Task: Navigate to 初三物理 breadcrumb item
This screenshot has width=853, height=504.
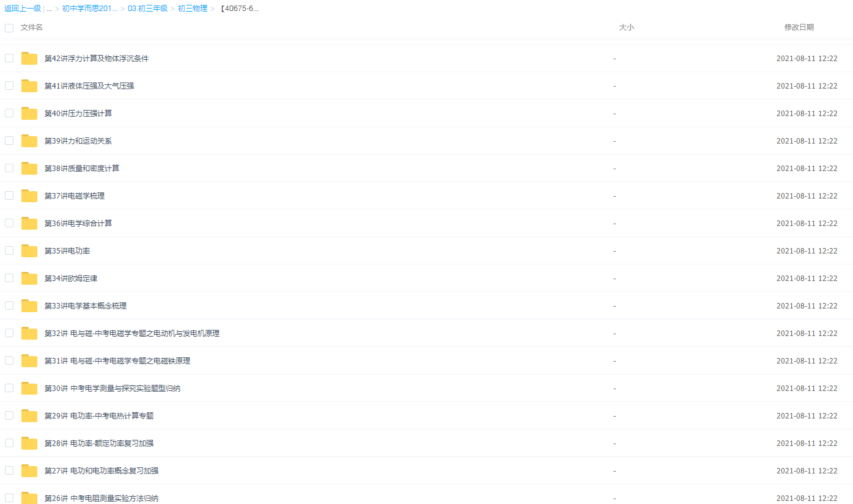Action: point(192,9)
